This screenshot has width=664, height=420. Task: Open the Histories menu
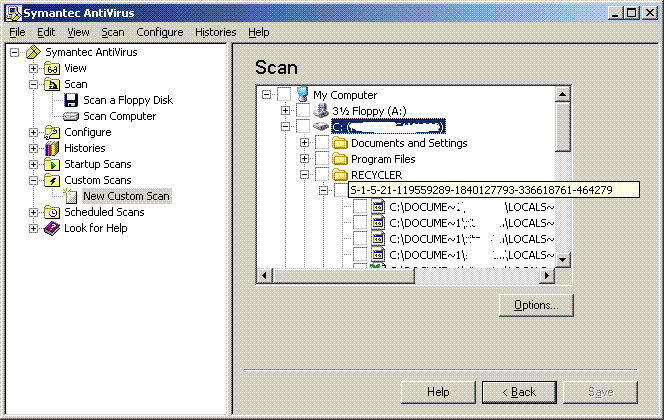click(x=216, y=32)
